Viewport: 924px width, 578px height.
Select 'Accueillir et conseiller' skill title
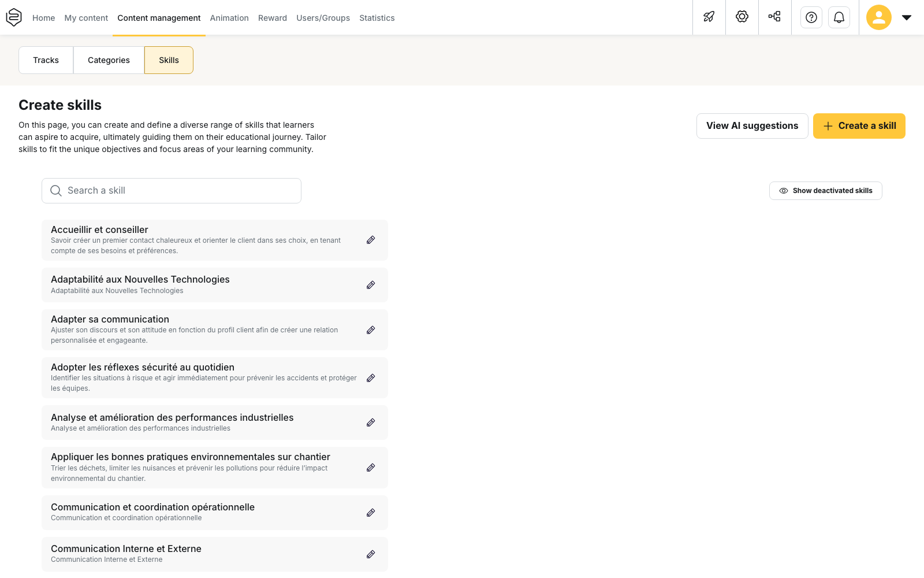point(99,229)
